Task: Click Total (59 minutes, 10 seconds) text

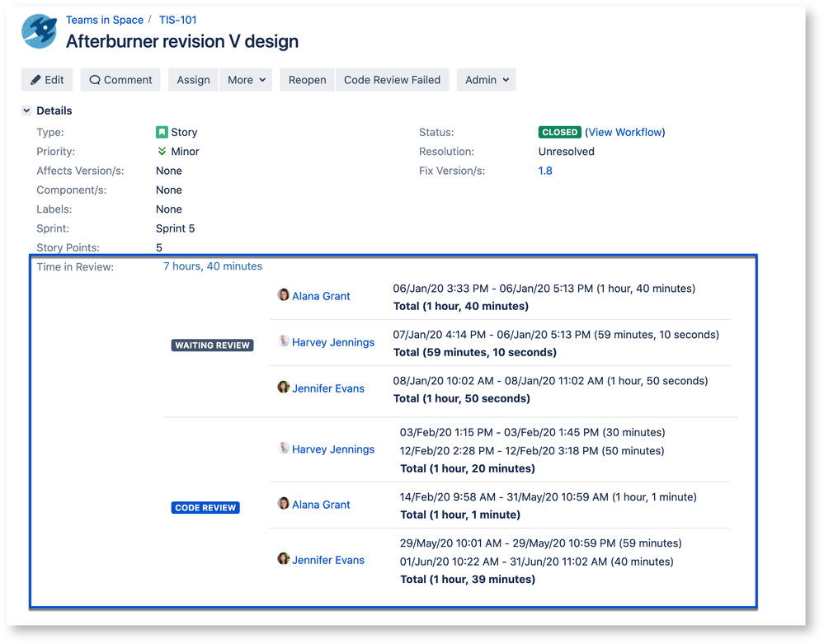Action: click(x=474, y=352)
